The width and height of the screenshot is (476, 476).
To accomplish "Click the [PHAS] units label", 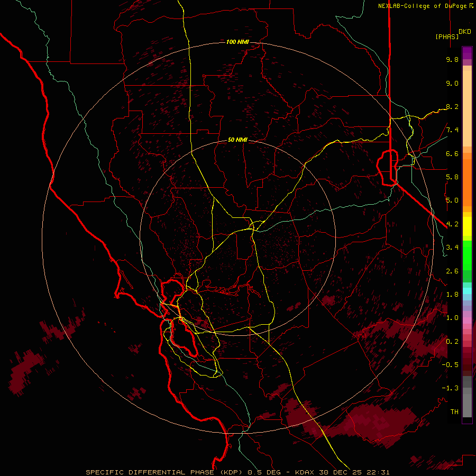I will tap(447, 36).
